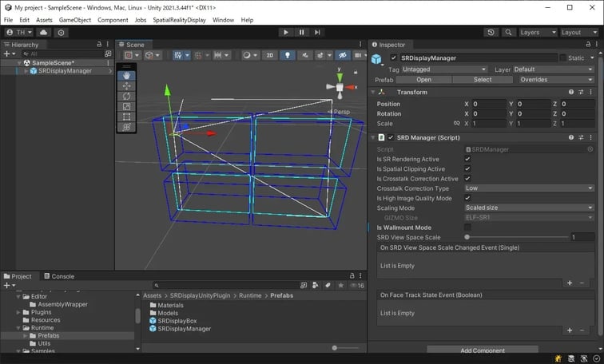The width and height of the screenshot is (604, 364).
Task: Open SRD Manager component options menu
Action: pyautogui.click(x=590, y=137)
